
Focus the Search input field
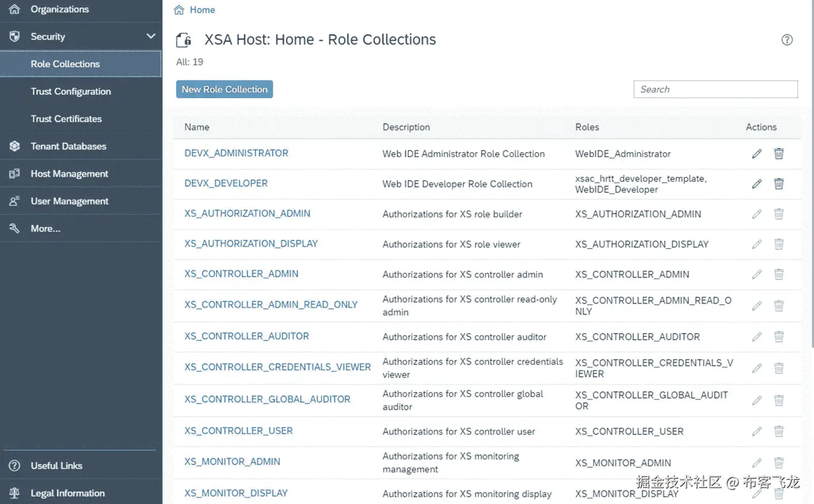pyautogui.click(x=715, y=89)
